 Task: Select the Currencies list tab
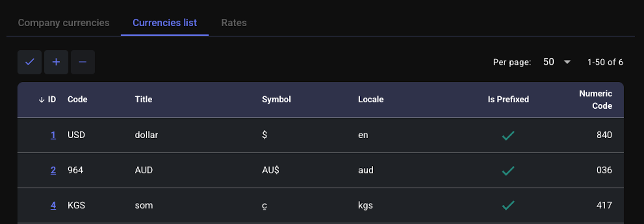(165, 23)
